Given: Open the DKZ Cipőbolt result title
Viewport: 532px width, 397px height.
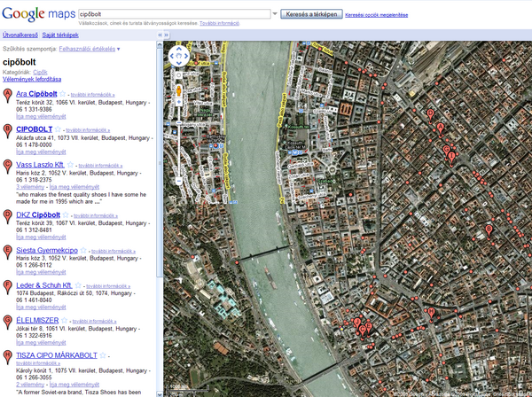Looking at the screenshot, I should [x=38, y=215].
